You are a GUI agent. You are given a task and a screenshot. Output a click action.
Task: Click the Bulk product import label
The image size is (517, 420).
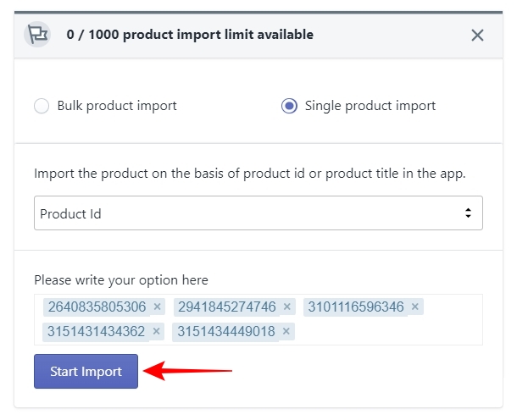[117, 106]
